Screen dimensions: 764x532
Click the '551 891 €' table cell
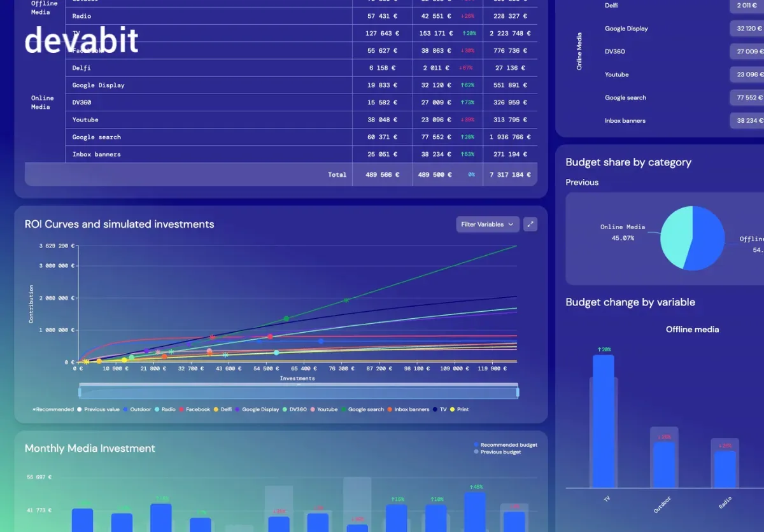click(511, 85)
